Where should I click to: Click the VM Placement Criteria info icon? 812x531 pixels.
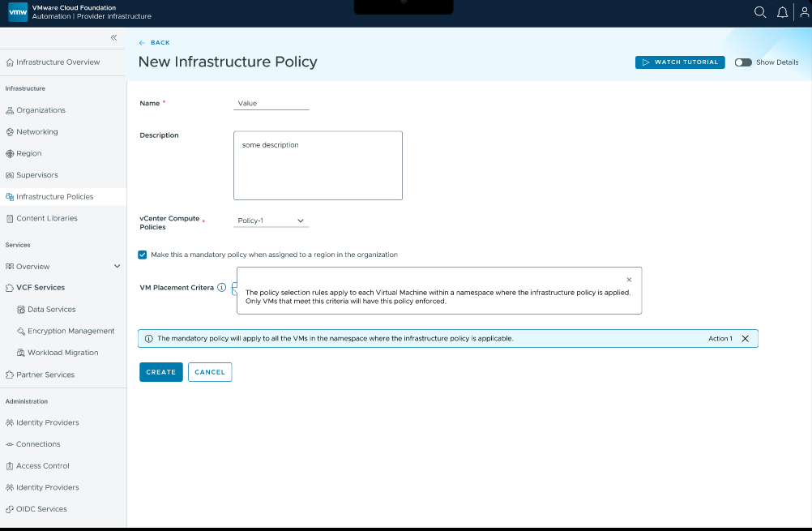coord(222,288)
